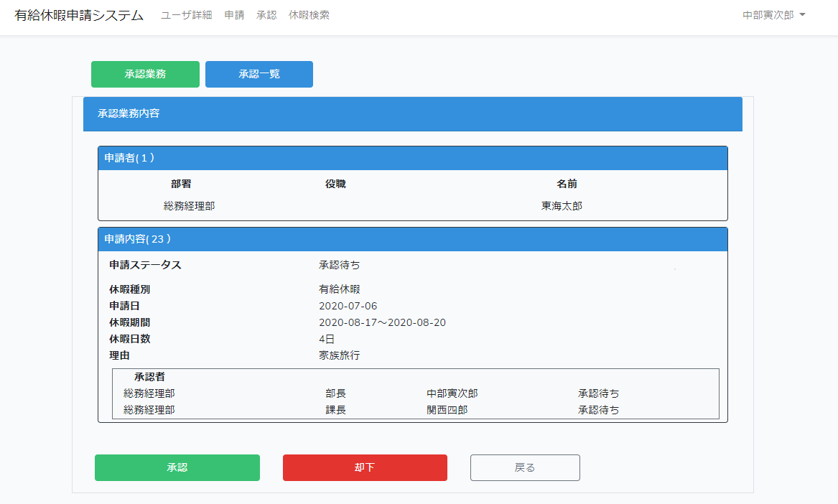This screenshot has width=838, height=504.
Task: Select 総務経理部 in the 部長 approver row
Action: pyautogui.click(x=149, y=394)
